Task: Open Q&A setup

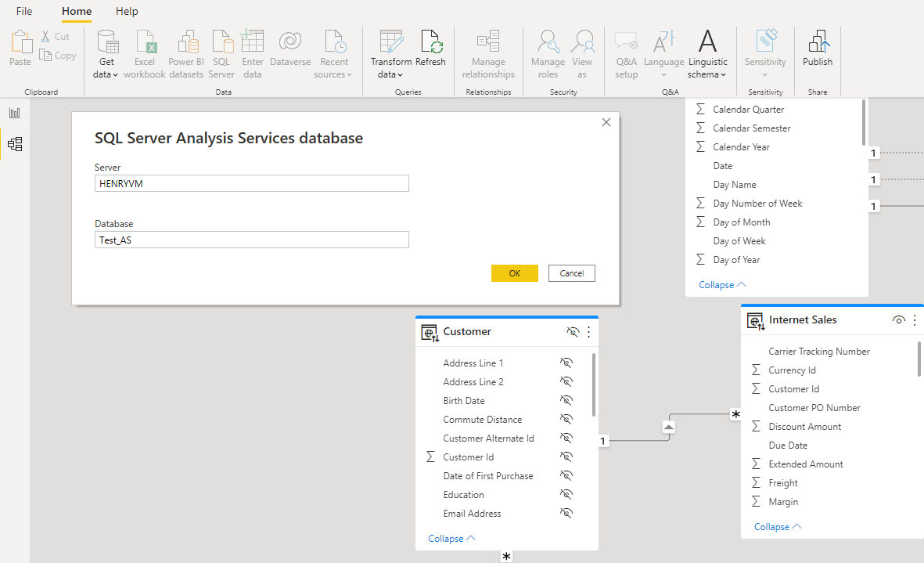Action: [x=626, y=52]
